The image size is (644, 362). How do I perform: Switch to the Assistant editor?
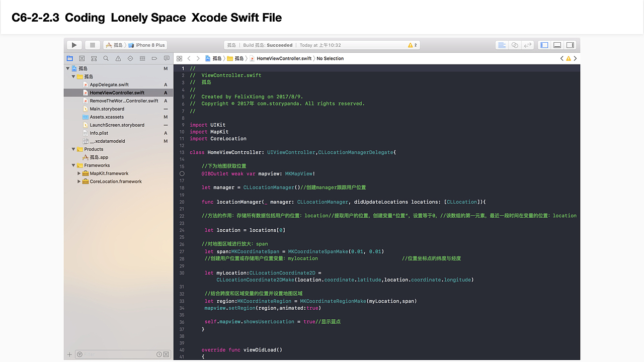click(x=515, y=45)
